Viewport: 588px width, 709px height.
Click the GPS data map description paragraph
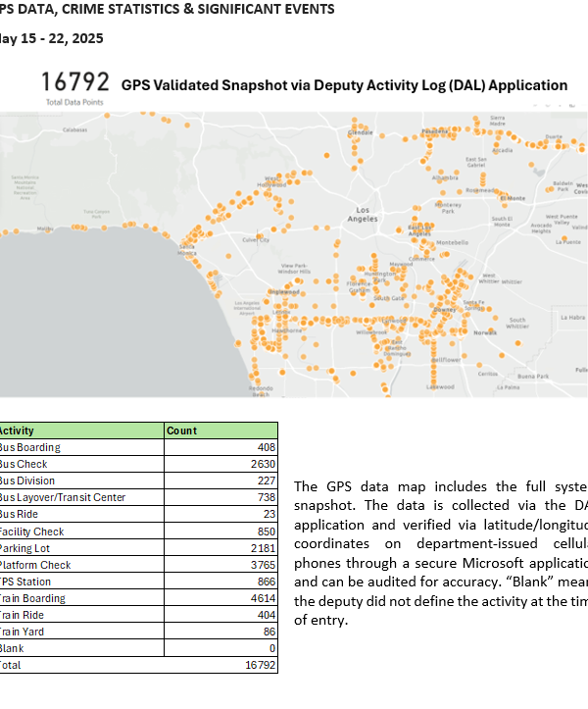(x=439, y=554)
